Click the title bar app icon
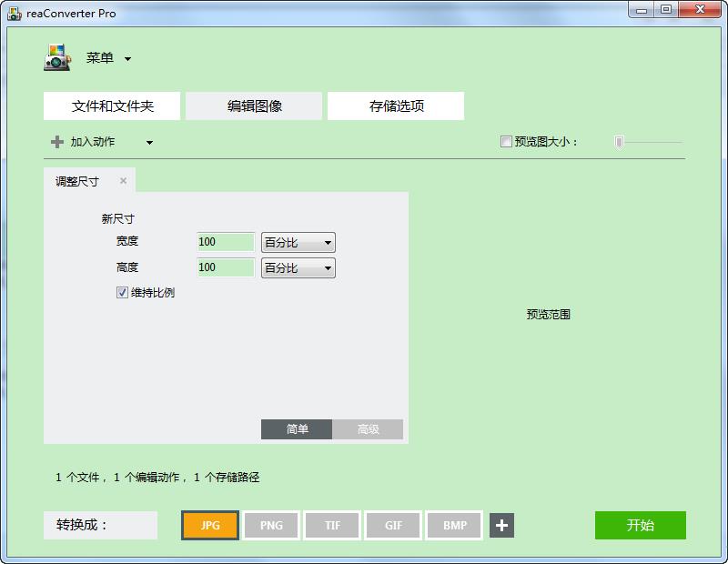The height and width of the screenshot is (564, 728). (x=15, y=14)
